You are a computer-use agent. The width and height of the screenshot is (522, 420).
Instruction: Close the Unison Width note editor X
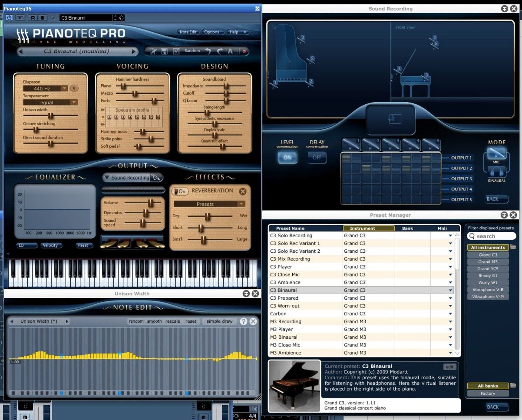click(x=253, y=321)
